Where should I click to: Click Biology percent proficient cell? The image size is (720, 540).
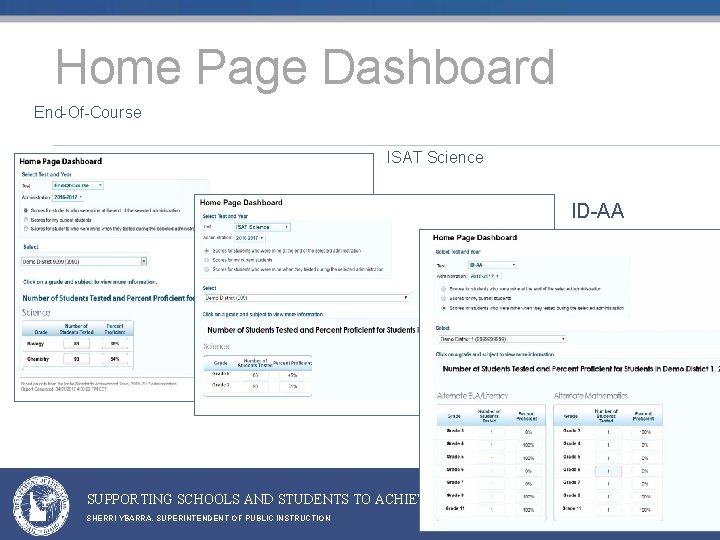tap(115, 344)
